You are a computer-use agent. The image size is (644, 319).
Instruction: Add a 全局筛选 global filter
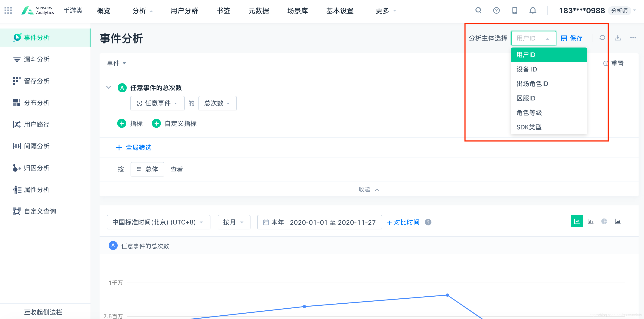134,148
